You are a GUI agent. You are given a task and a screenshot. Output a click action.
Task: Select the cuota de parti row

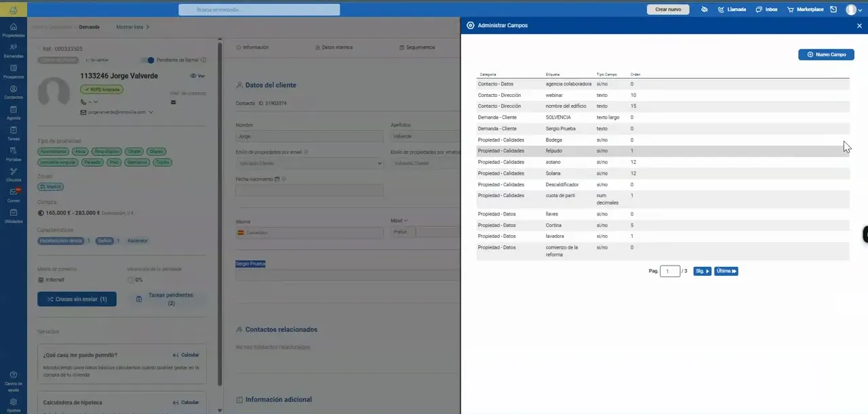[663, 199]
